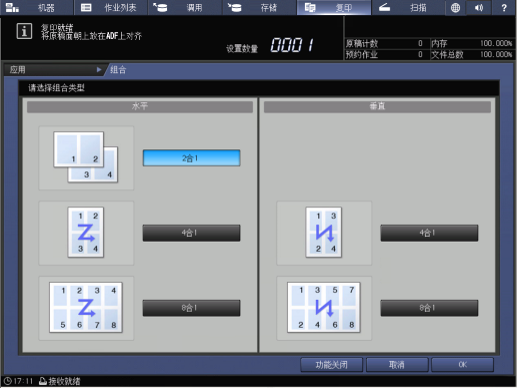Click the 取消 cancel button
517x388 pixels.
[397, 365]
